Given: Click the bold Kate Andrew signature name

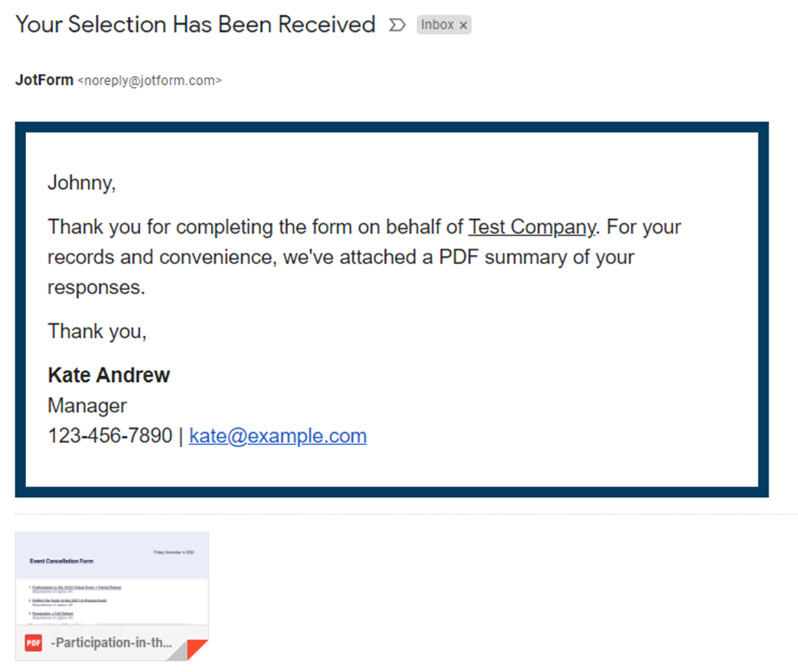Looking at the screenshot, I should [x=109, y=375].
